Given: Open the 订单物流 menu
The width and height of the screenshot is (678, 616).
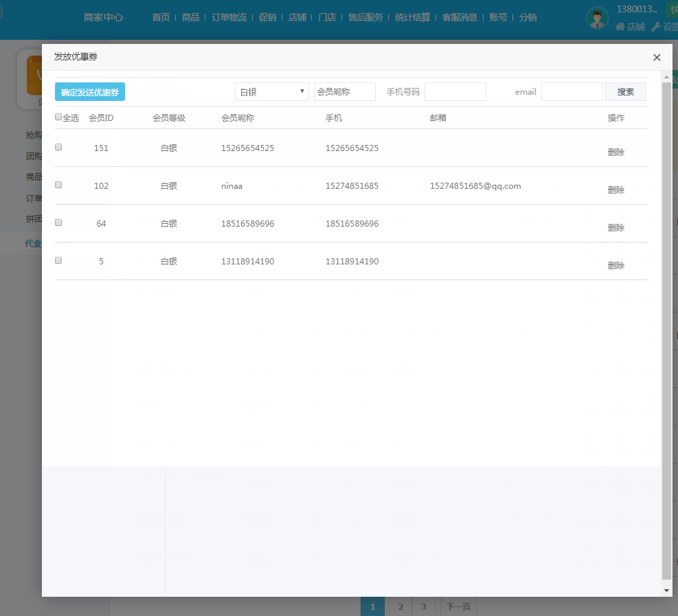Looking at the screenshot, I should point(229,17).
